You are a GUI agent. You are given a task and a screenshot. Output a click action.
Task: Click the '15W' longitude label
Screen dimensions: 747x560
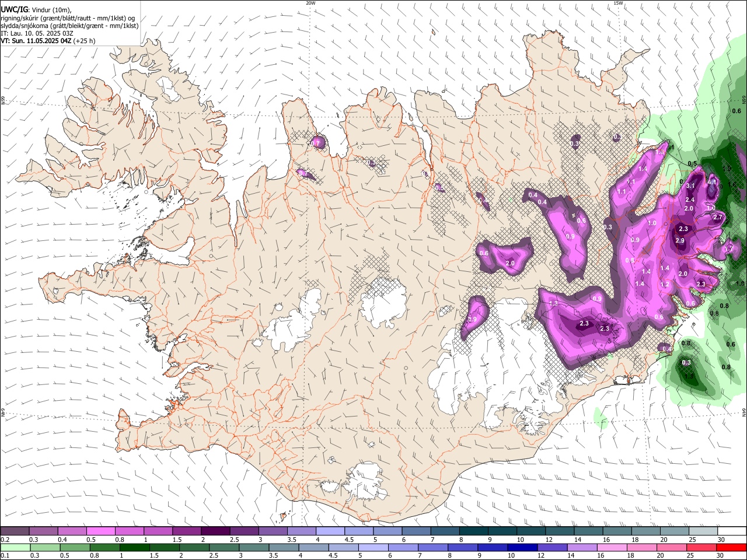[x=618, y=3]
